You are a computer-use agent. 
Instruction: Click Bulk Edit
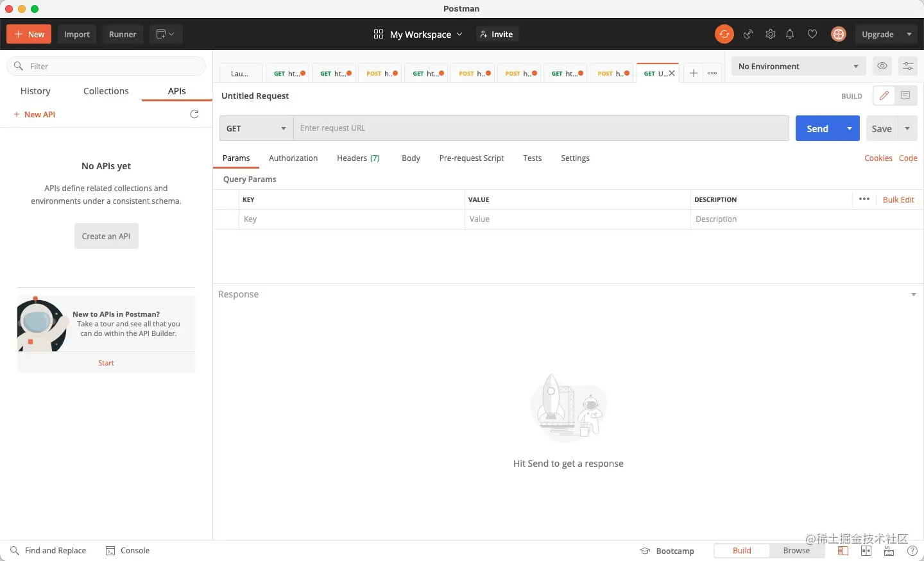click(898, 199)
